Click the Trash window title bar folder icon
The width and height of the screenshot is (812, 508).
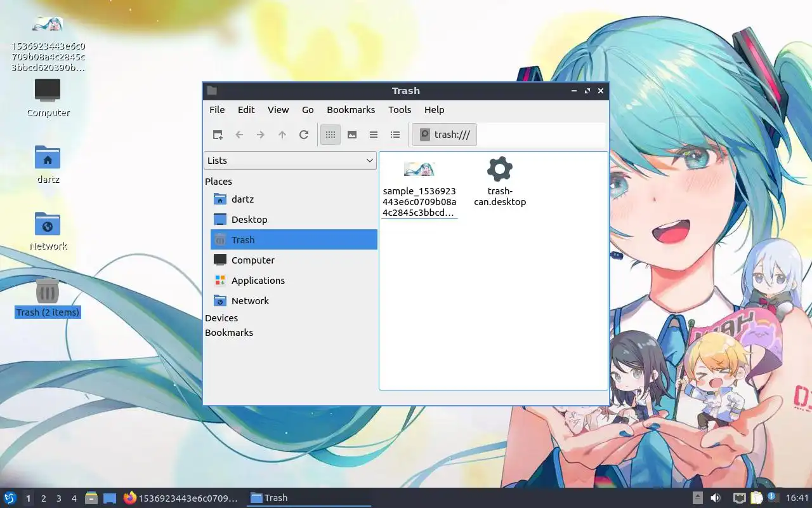pyautogui.click(x=212, y=91)
